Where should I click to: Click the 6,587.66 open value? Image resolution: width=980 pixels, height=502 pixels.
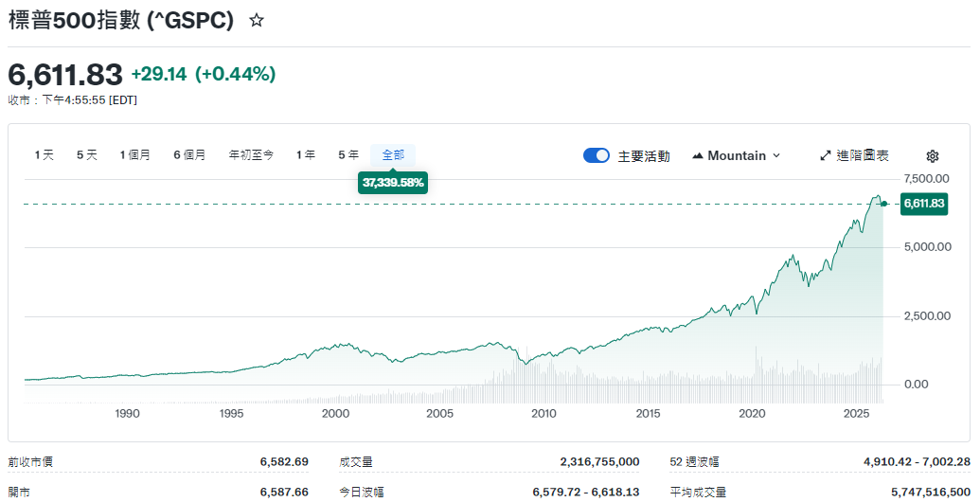click(x=284, y=492)
